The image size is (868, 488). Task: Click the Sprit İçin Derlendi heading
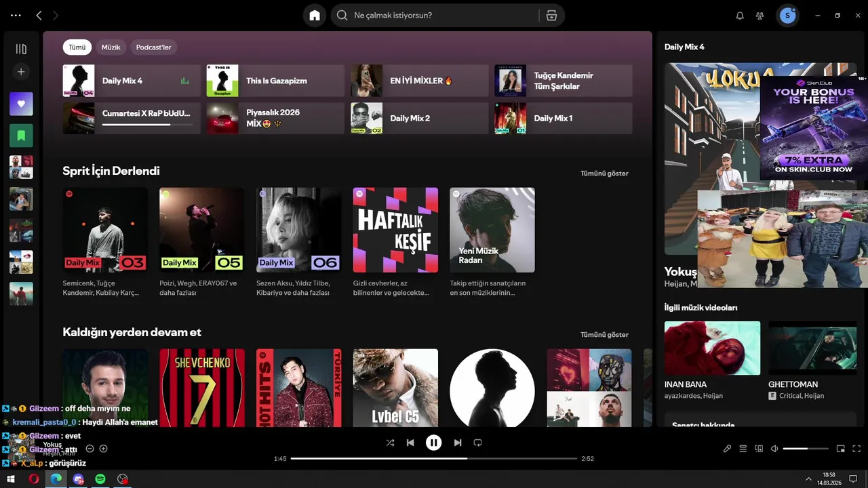coord(111,171)
